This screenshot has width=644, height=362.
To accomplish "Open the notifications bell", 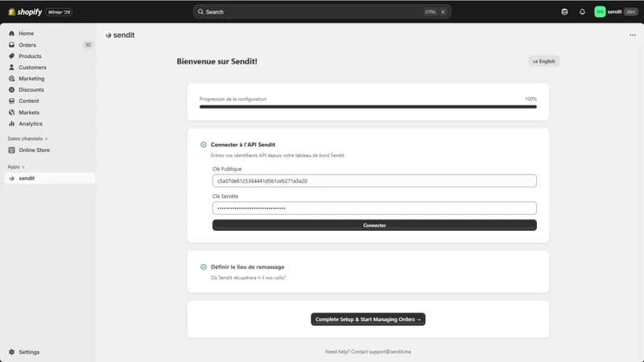I will [582, 12].
